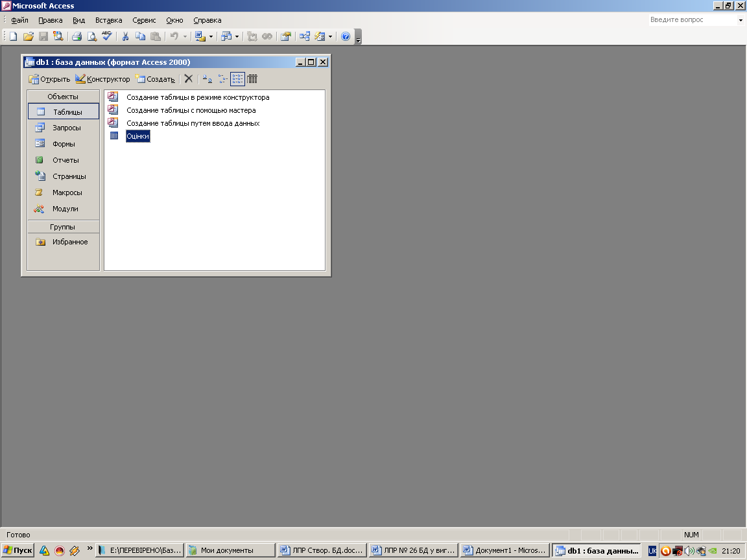Open the Undo history dropdown arrow
The height and width of the screenshot is (560, 747).
(x=185, y=37)
